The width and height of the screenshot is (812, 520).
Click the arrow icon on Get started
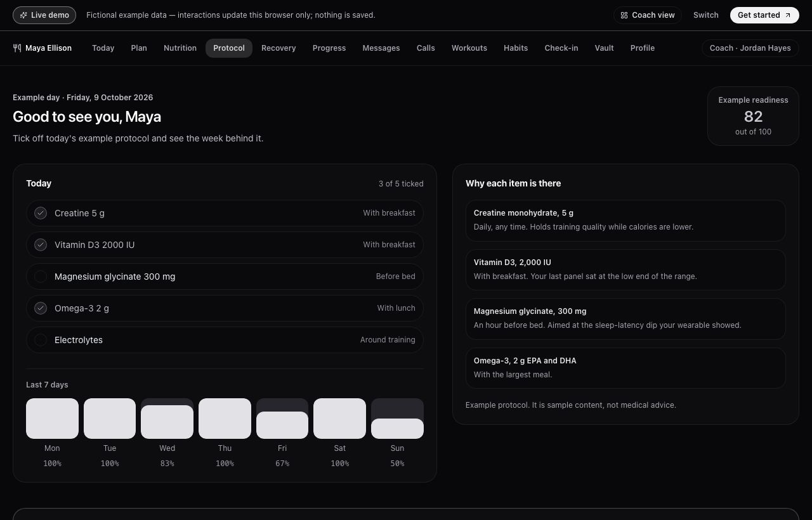788,15
